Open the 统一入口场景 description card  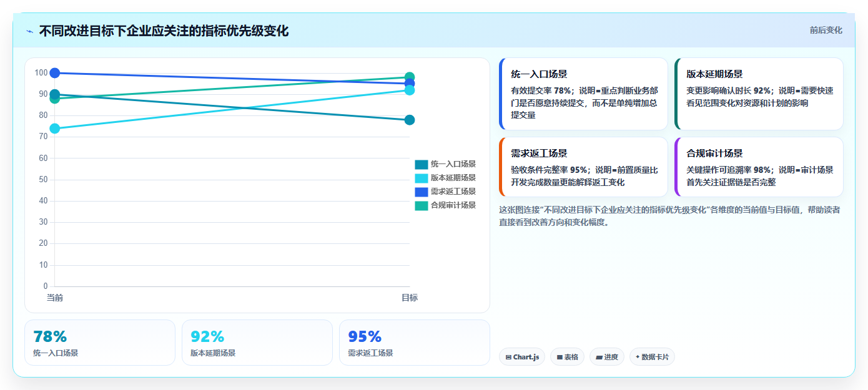[x=584, y=94]
